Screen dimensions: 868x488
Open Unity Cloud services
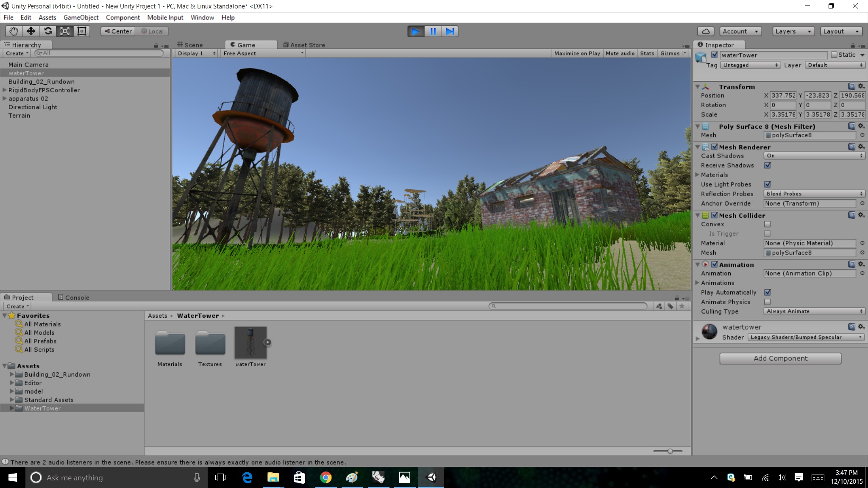(705, 31)
